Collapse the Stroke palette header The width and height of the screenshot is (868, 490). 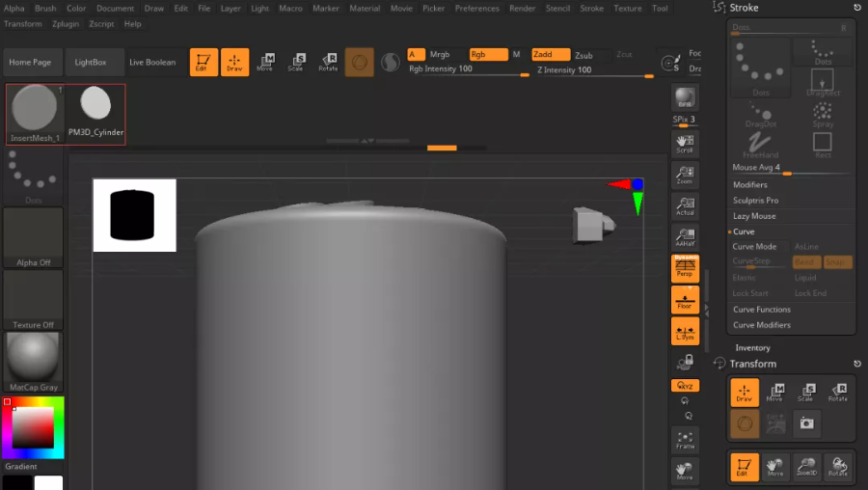[744, 8]
